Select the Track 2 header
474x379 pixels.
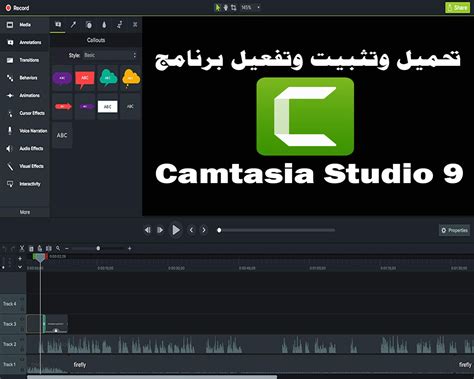(x=13, y=344)
